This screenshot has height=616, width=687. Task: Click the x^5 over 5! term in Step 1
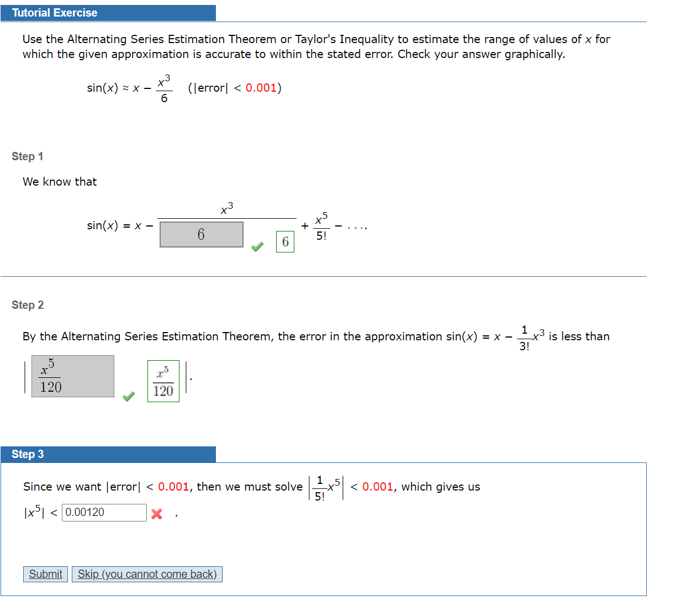tap(320, 227)
